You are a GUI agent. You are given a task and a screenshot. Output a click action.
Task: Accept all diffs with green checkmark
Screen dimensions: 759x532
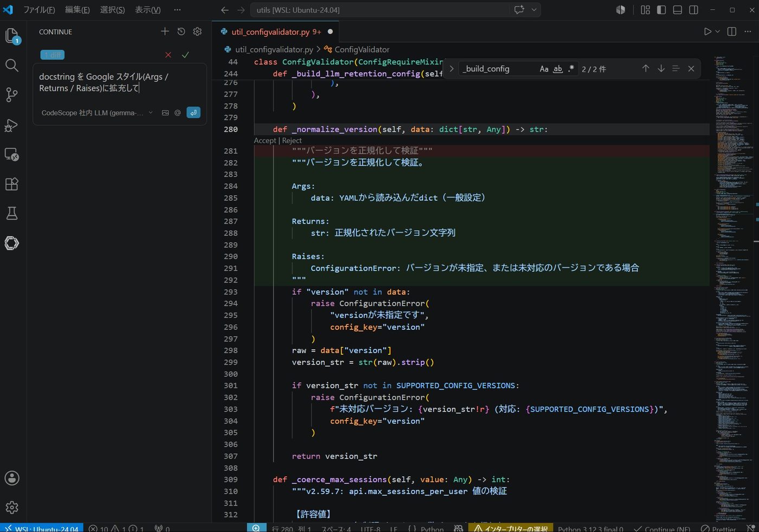[185, 55]
